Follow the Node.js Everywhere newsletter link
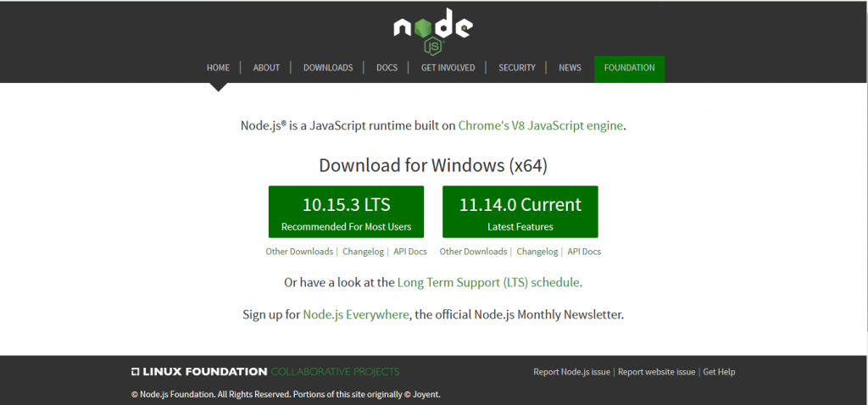 [356, 315]
